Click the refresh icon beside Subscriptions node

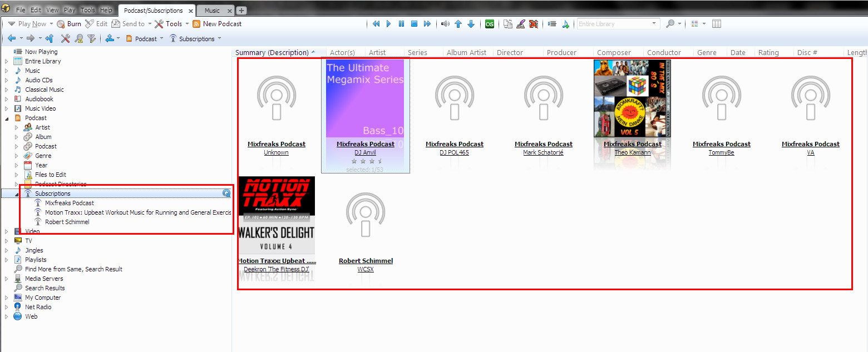tap(226, 194)
